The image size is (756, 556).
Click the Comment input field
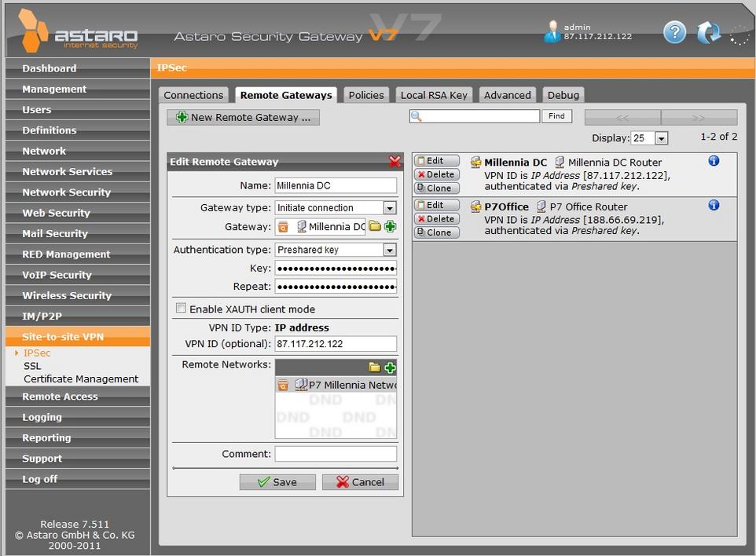336,454
